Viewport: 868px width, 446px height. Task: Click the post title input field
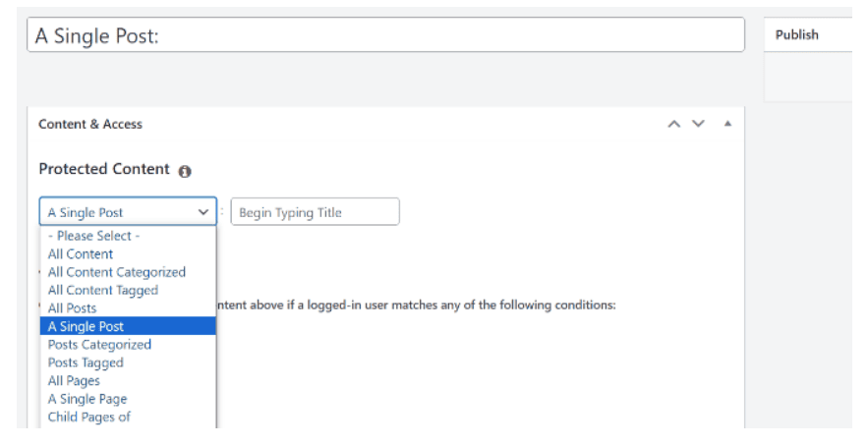point(385,35)
